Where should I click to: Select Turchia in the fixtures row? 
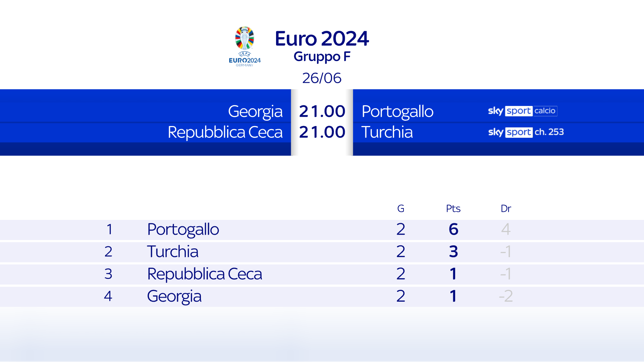point(387,132)
